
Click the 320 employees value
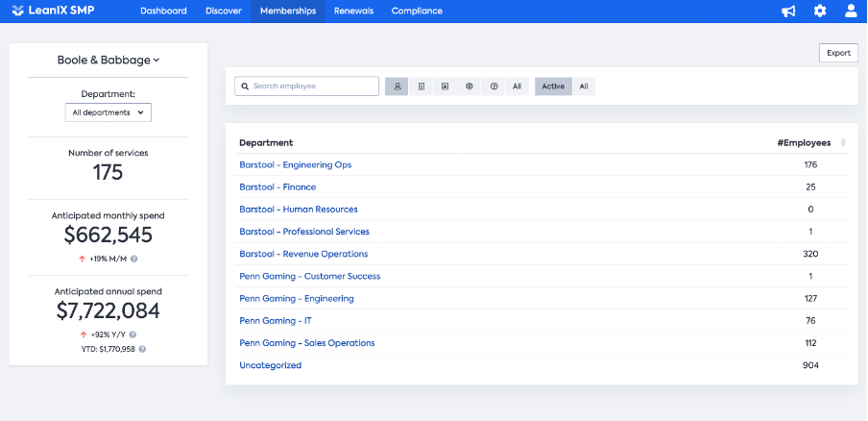click(810, 254)
